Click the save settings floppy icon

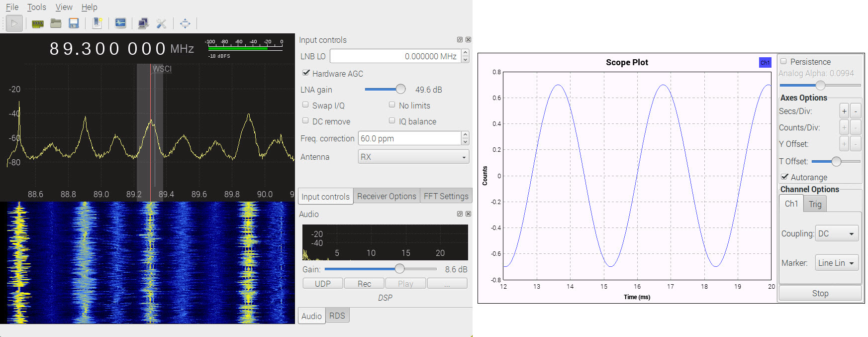click(x=74, y=23)
